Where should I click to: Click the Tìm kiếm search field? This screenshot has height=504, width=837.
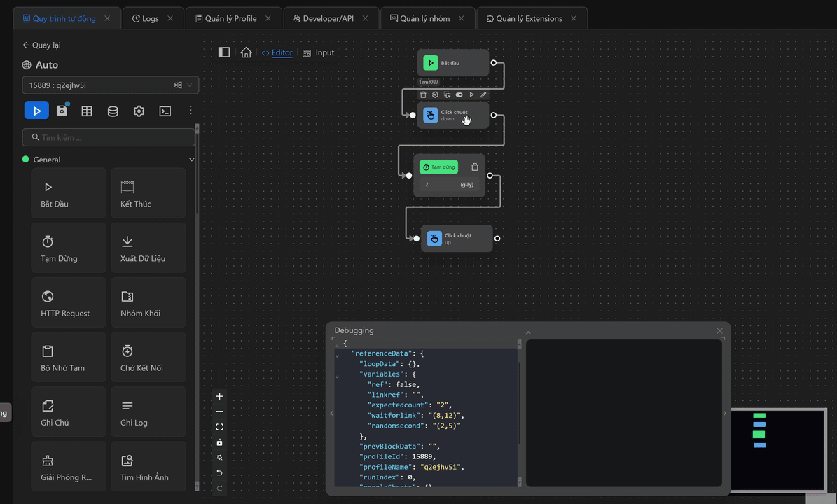[110, 137]
